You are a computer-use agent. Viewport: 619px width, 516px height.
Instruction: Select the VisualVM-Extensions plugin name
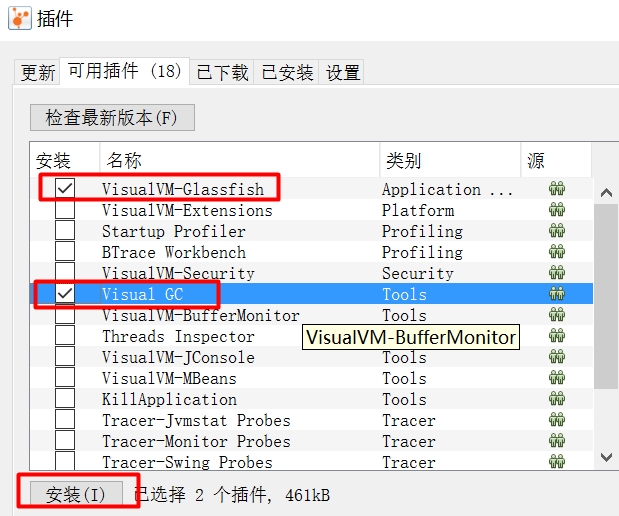(x=187, y=210)
